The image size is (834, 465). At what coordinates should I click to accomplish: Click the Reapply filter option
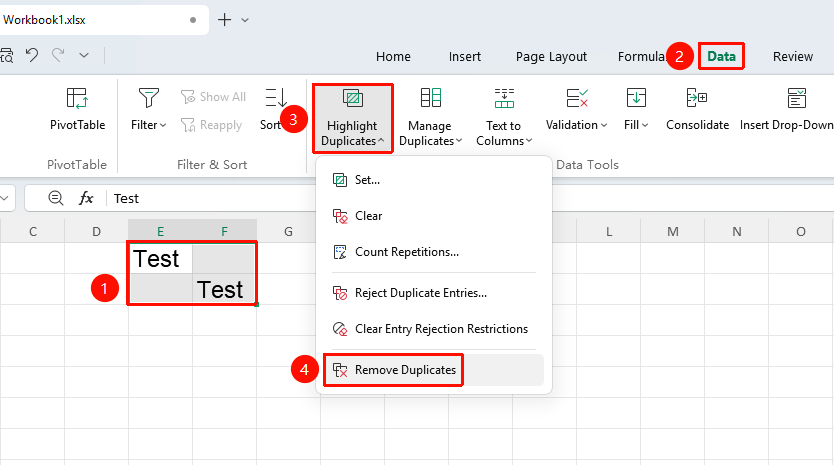point(212,125)
